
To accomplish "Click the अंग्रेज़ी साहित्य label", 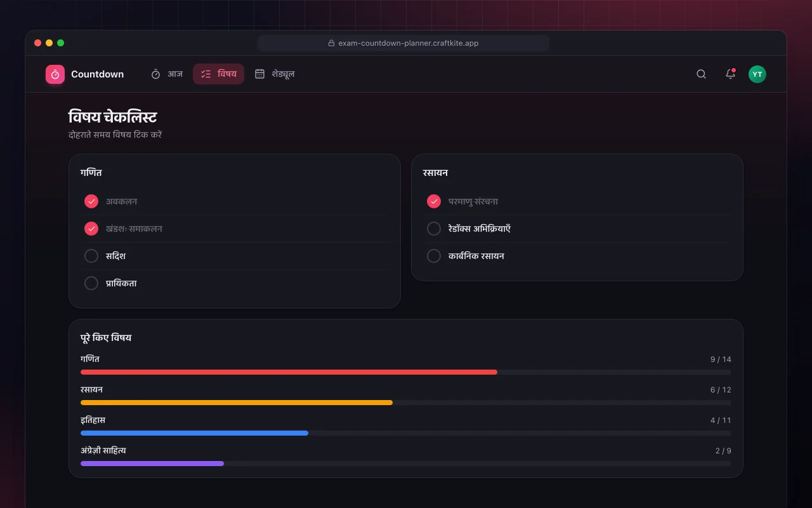I will tap(103, 450).
